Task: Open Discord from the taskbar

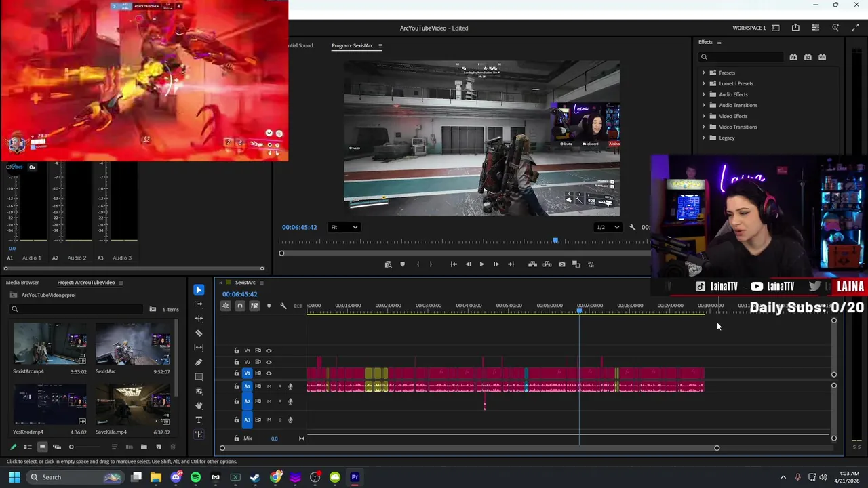Action: 176,477
